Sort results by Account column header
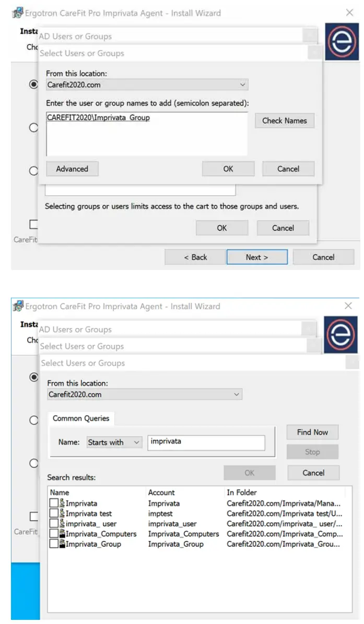The image size is (364, 624). [161, 492]
